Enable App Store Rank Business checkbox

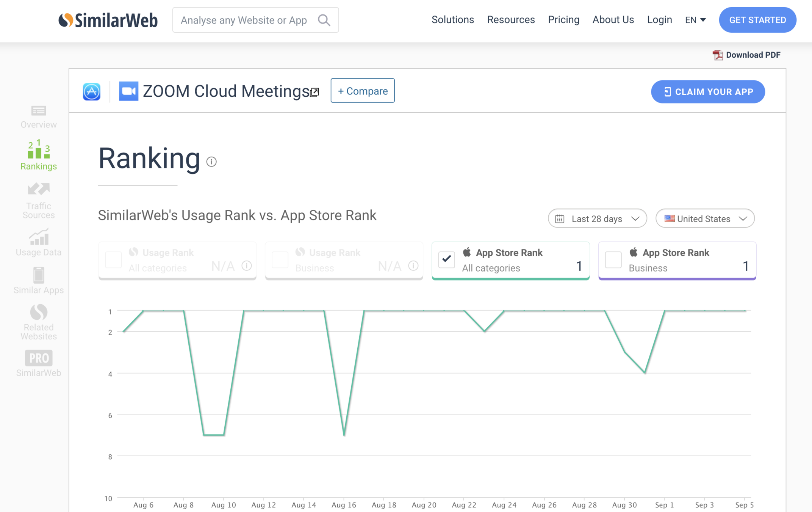pos(613,260)
